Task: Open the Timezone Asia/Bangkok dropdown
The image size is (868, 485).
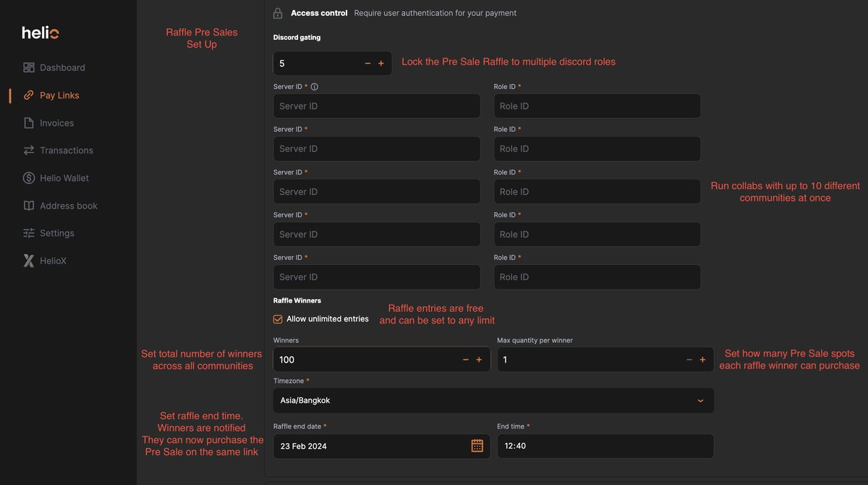Action: point(493,400)
